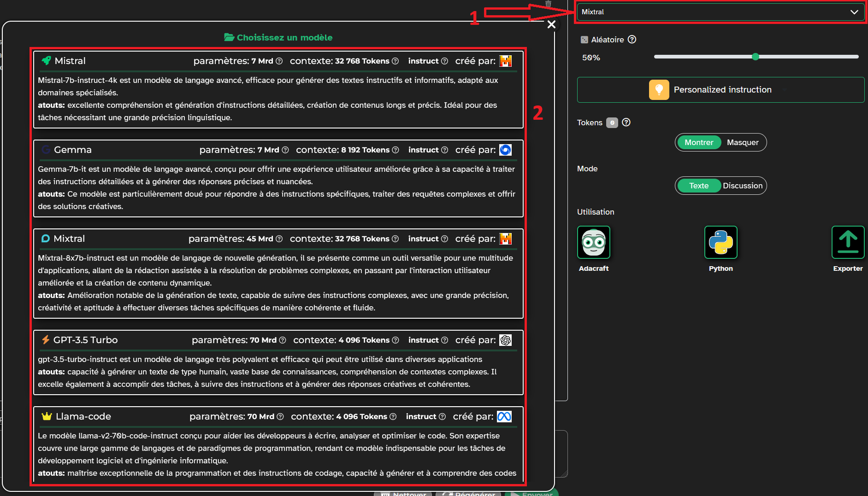
Task: Click help icon beside Gemma's 7 Mrd parameters
Action: (x=285, y=150)
